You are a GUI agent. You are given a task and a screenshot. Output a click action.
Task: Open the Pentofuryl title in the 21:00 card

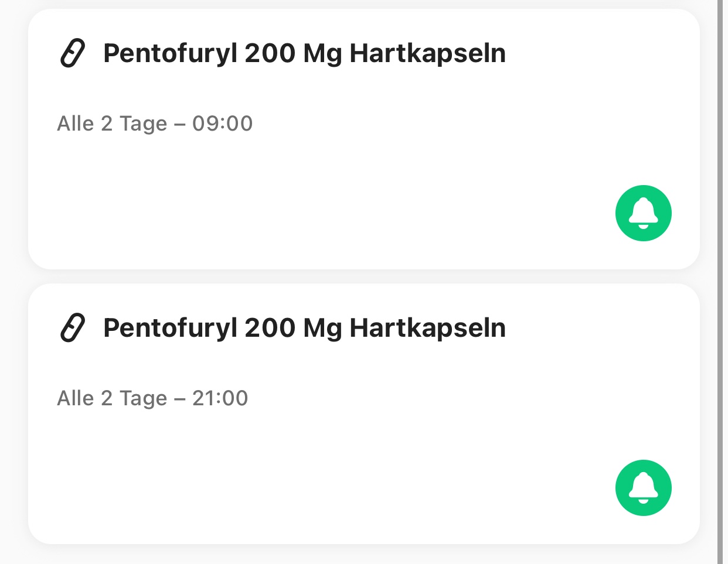coord(304,328)
